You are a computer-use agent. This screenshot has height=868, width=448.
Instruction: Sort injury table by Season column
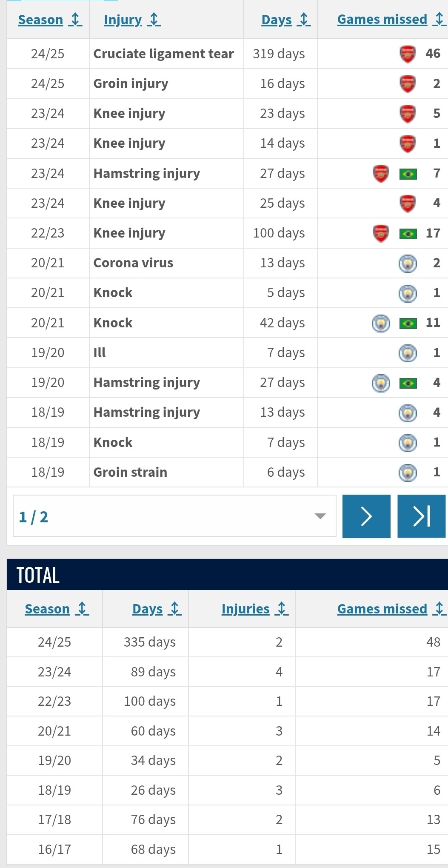(50, 20)
